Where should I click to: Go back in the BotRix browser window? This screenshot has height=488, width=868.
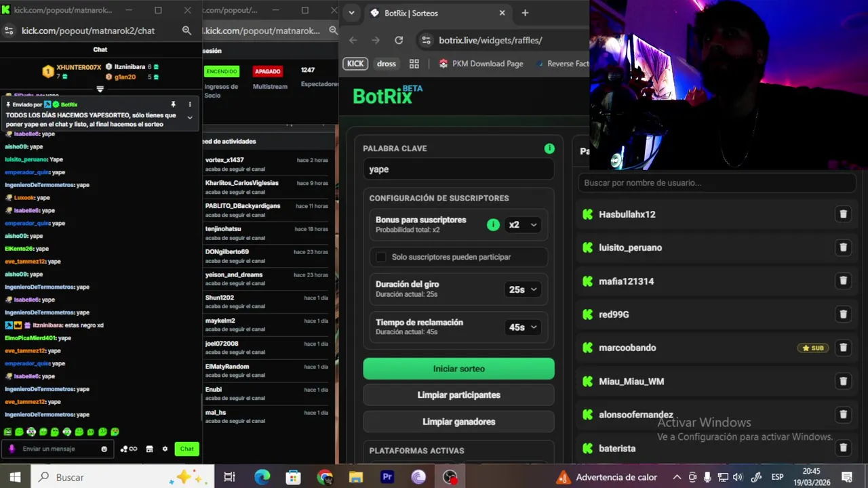[353, 40]
